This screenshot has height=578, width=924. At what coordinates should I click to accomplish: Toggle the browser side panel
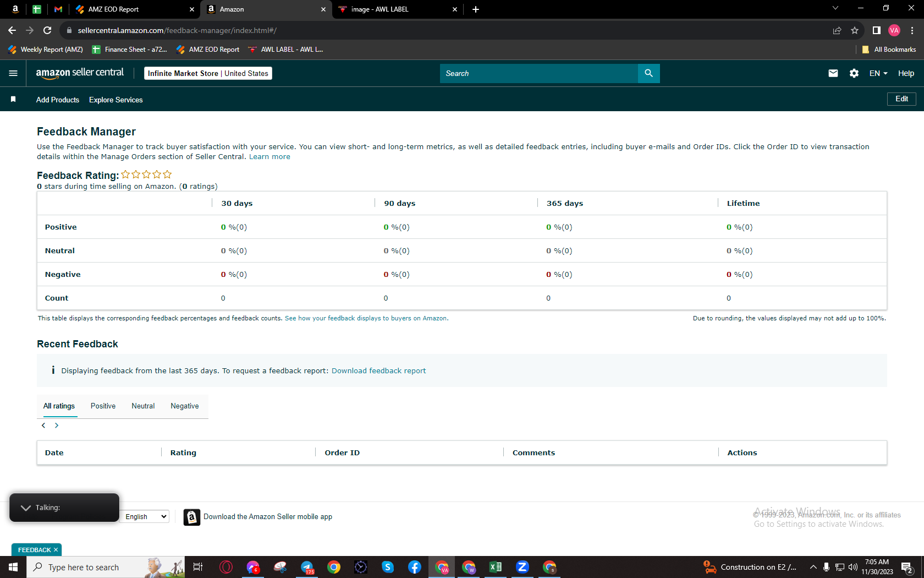876,30
